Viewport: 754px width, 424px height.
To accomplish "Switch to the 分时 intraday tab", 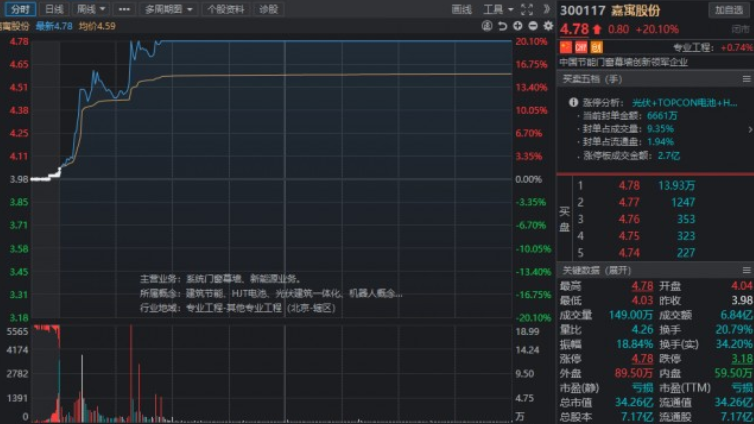I will 22,9.
